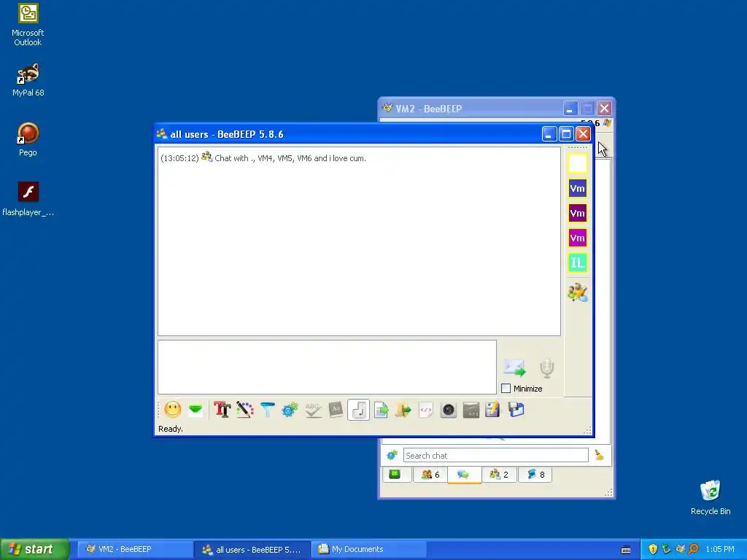Open chat settings with the blue gears icon
The height and width of the screenshot is (560, 747).
tap(290, 410)
